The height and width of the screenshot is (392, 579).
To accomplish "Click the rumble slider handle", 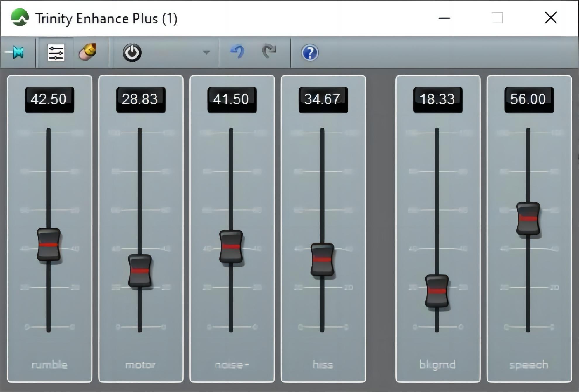I will [49, 245].
